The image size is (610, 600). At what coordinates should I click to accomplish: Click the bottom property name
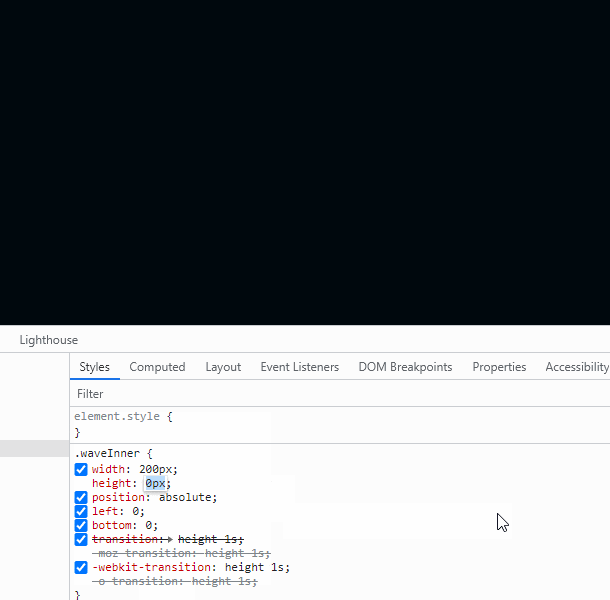click(x=112, y=525)
